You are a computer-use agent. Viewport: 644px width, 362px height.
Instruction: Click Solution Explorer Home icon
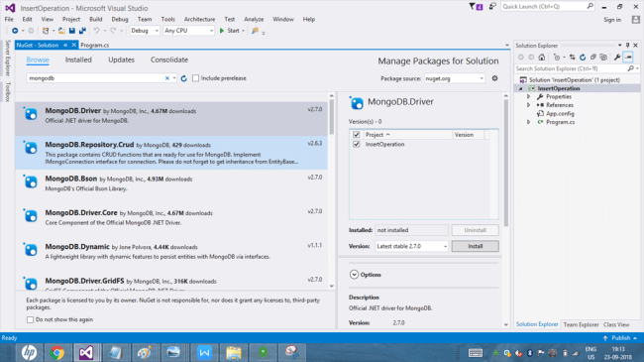(x=542, y=58)
